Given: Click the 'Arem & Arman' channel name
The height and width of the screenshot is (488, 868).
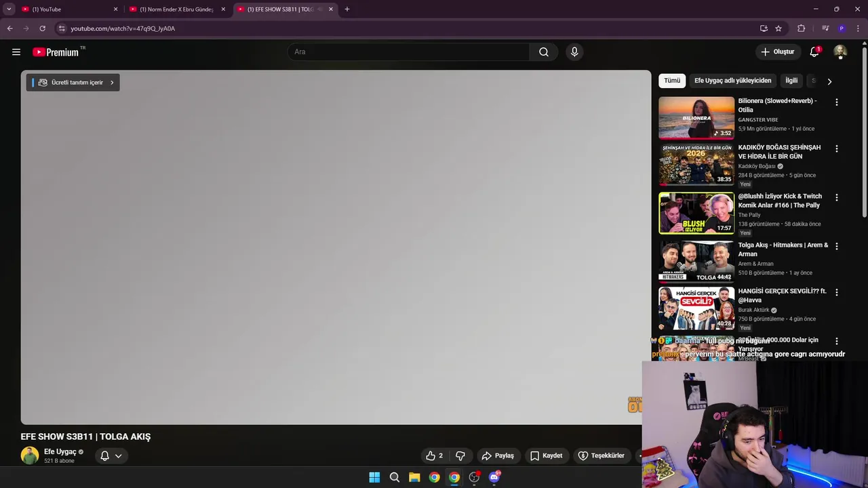Looking at the screenshot, I should pyautogui.click(x=755, y=264).
